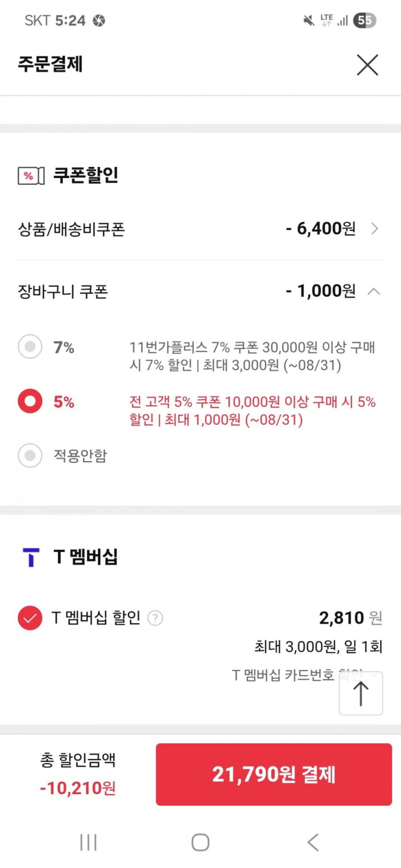Screen dimensions: 401x868
Task: Tap the scroll-to-top arrow button
Action: (361, 694)
